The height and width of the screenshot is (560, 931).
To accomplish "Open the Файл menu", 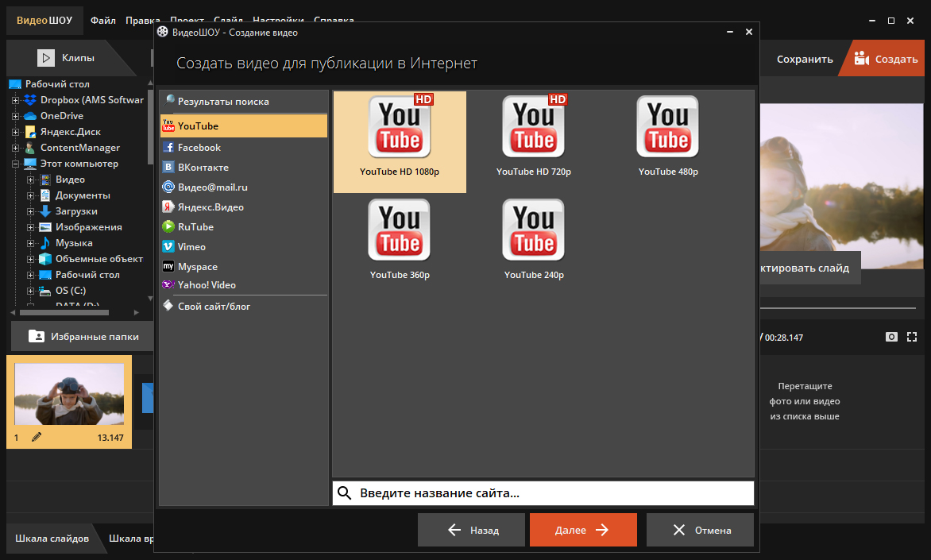I will click(102, 20).
